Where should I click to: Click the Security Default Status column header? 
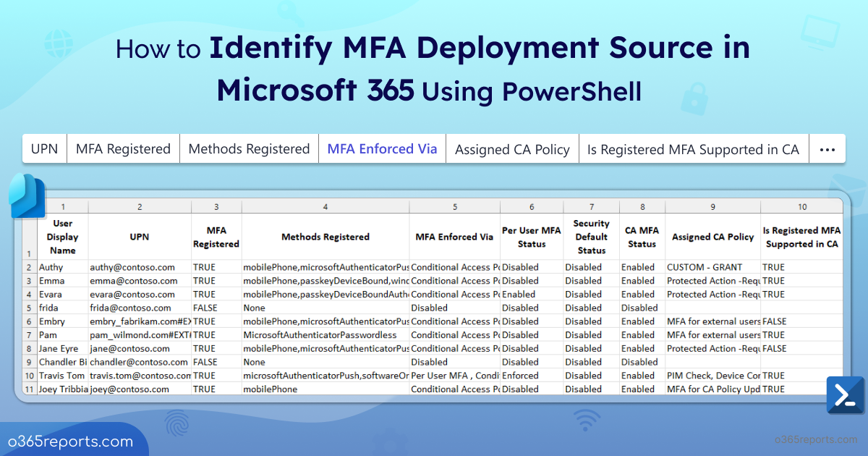pos(591,237)
